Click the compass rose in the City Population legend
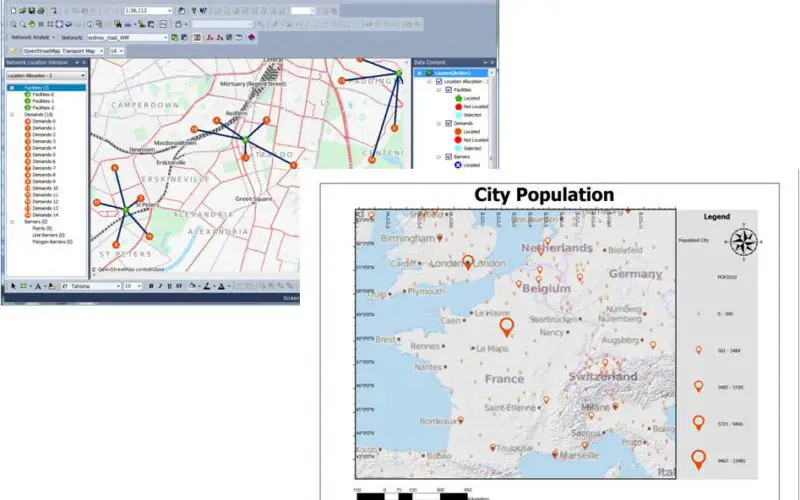 (743, 242)
